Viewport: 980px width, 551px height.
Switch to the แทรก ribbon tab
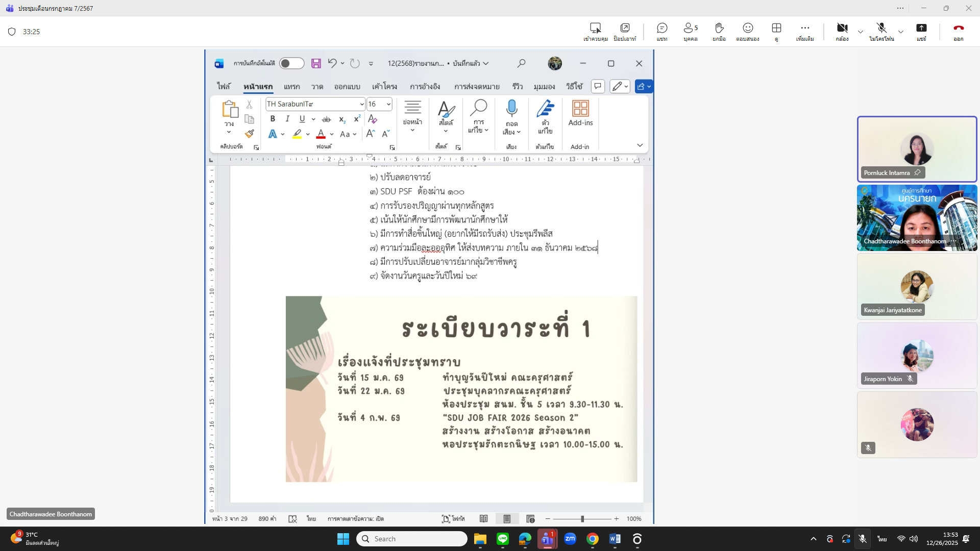coord(291,87)
